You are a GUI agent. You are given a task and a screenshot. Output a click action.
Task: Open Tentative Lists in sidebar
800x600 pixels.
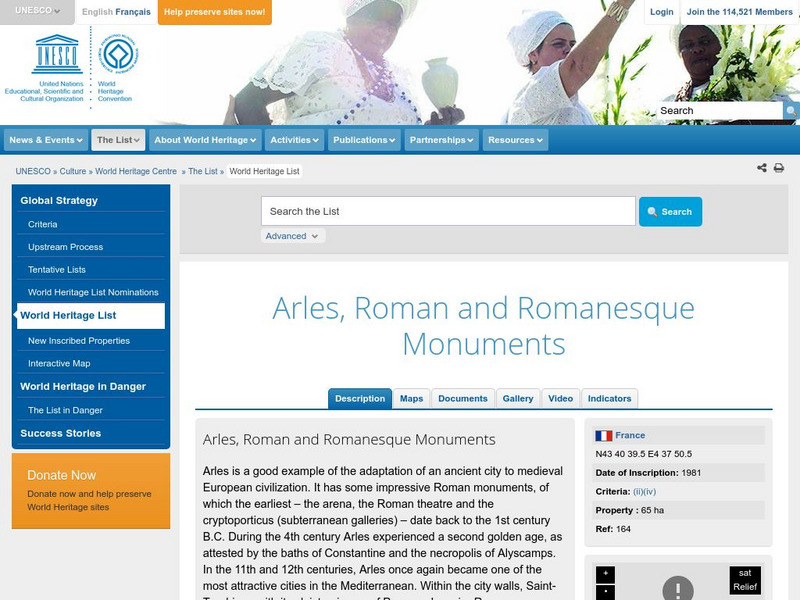click(57, 270)
